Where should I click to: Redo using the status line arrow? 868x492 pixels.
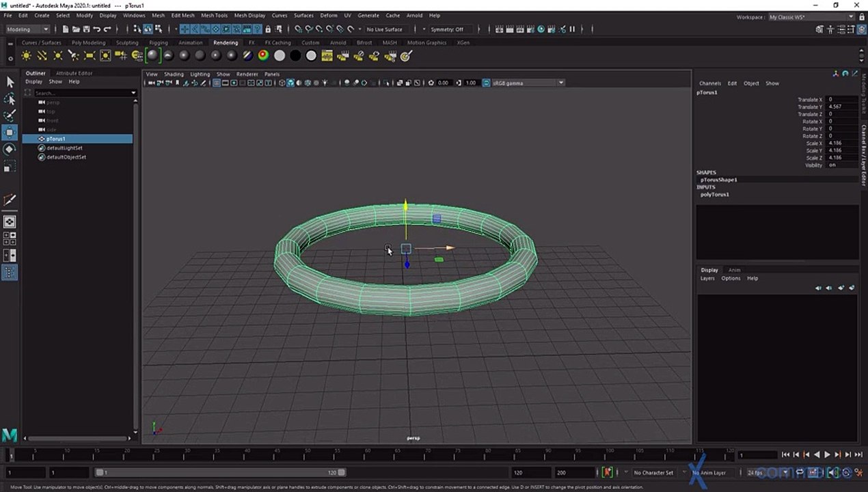pos(107,29)
